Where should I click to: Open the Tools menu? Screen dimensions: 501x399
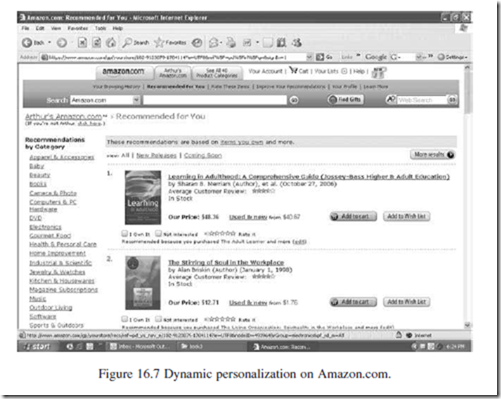(100, 28)
